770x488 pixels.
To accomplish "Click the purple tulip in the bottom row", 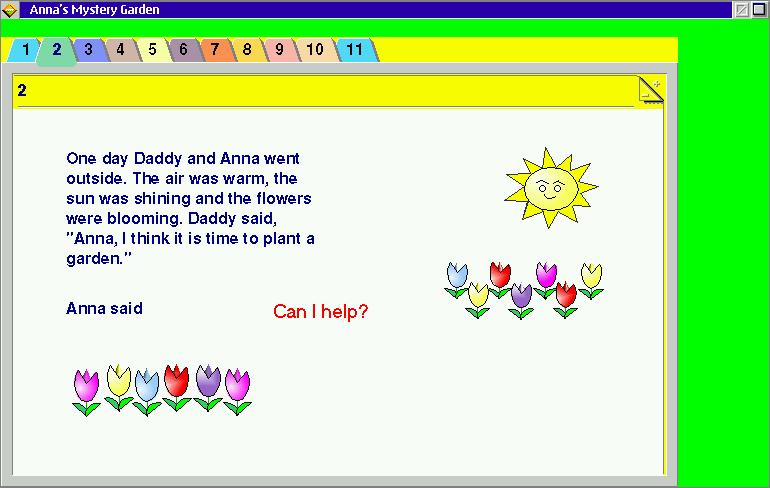I will 208,387.
